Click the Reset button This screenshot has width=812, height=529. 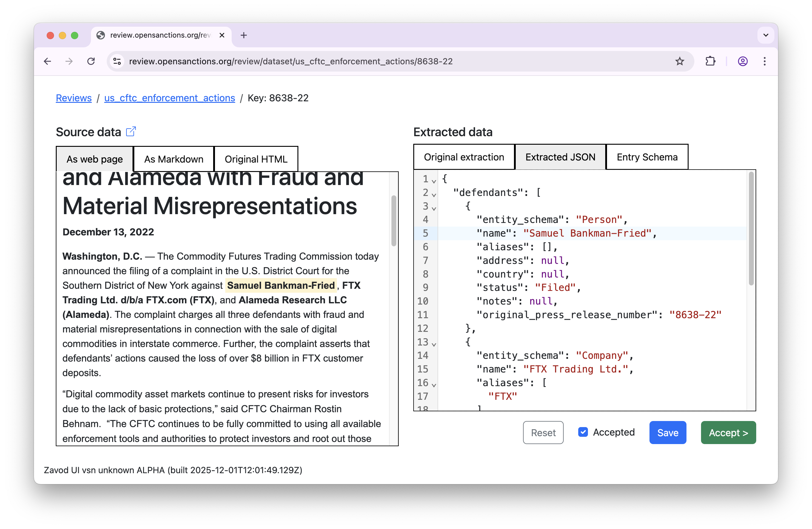tap(543, 433)
